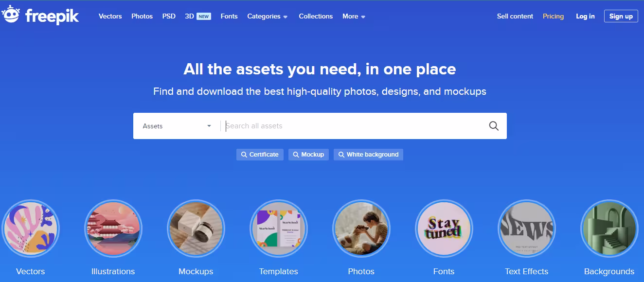Screen dimensions: 644x282
Task: Open the Text Effects category circle
Action: click(527, 229)
